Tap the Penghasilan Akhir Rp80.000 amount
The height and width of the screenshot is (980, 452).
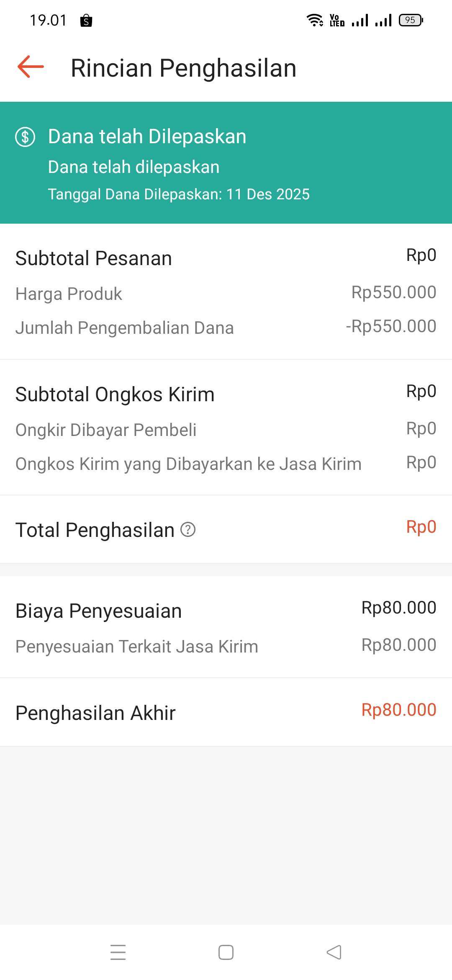click(x=398, y=710)
